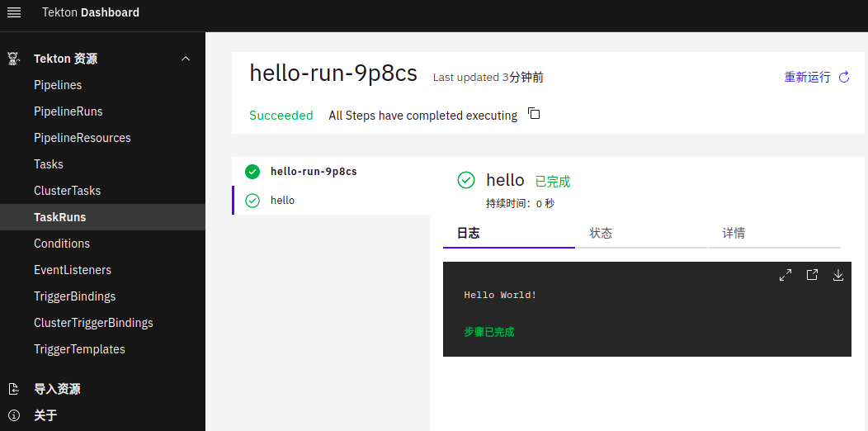
Task: Select TaskRuns in the sidebar
Action: pos(102,217)
